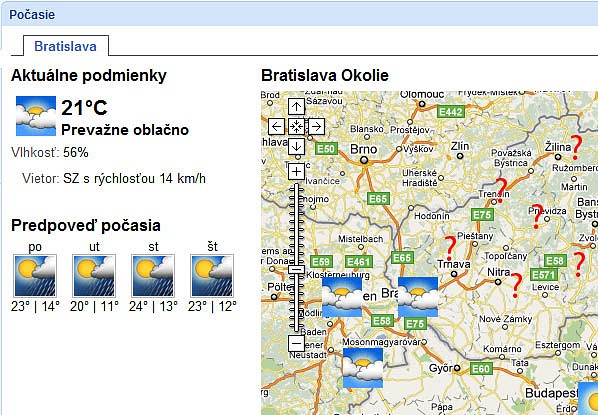Click red question mark near Trenčín
The height and width of the screenshot is (415, 598).
pos(502,190)
